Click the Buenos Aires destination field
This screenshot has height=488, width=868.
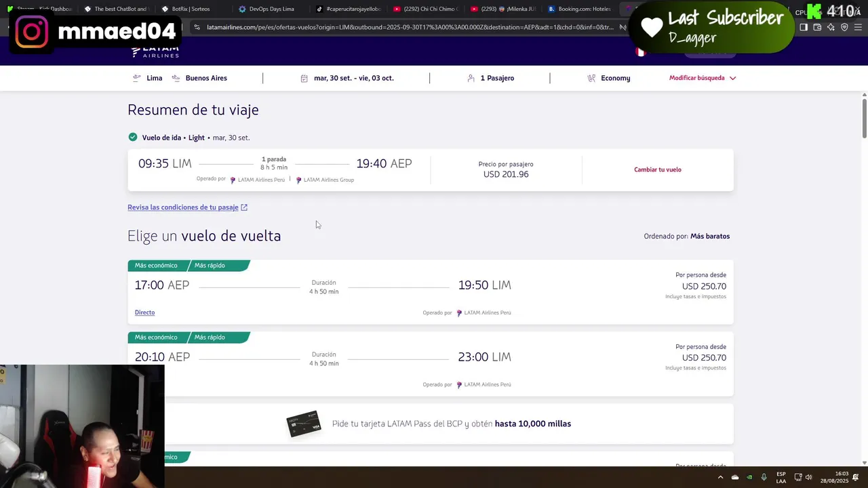(199, 78)
